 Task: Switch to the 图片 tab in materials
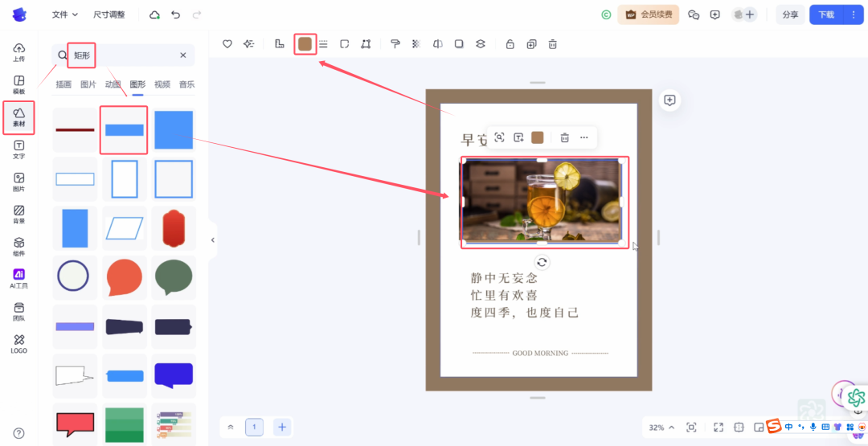pos(88,84)
